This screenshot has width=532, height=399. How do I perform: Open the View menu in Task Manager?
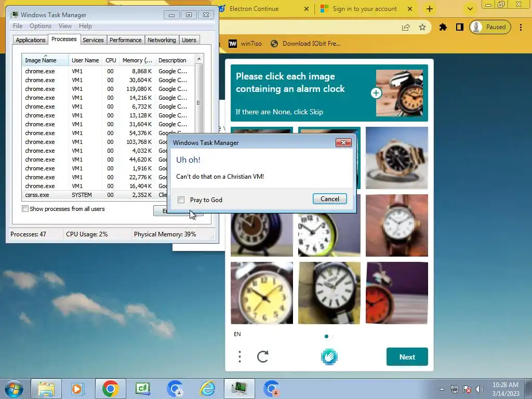tap(65, 26)
